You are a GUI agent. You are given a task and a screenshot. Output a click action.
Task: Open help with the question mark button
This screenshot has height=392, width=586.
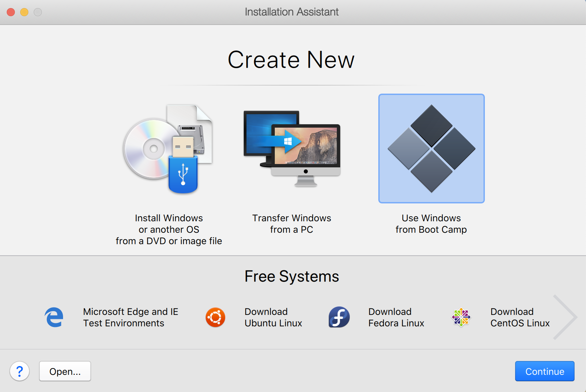(x=20, y=371)
